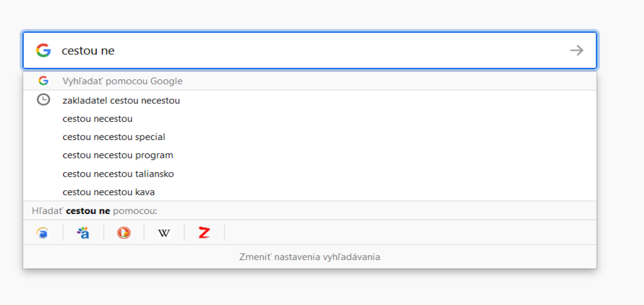Image resolution: width=644 pixels, height=305 pixels.
Task: Choose suggestion 'zakladatel cestou necestou'
Action: pyautogui.click(x=309, y=100)
